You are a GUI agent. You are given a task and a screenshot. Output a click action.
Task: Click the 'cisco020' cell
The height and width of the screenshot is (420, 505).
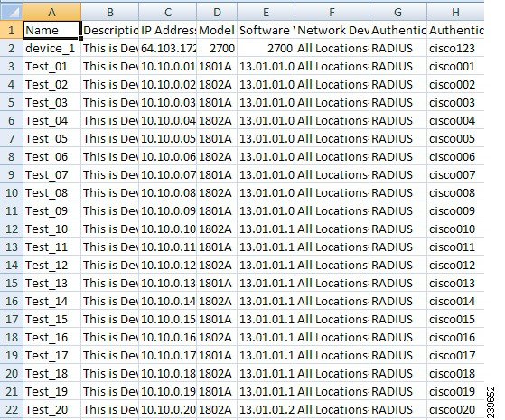455,409
